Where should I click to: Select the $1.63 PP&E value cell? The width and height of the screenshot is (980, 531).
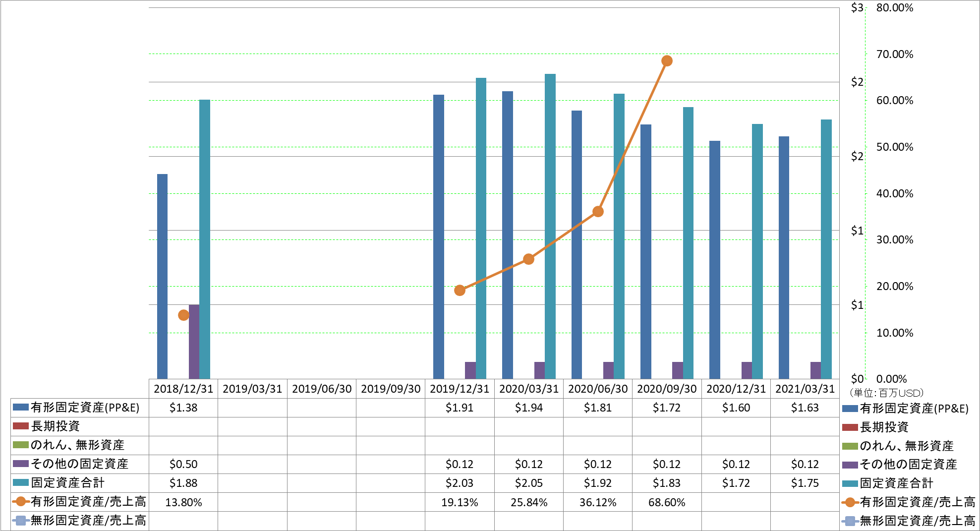point(805,408)
